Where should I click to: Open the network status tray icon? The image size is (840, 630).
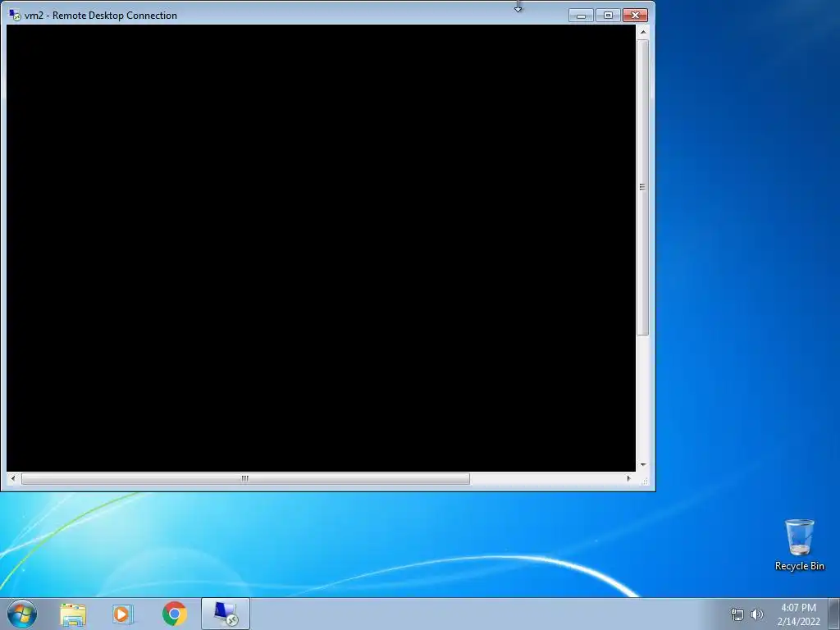pos(737,614)
